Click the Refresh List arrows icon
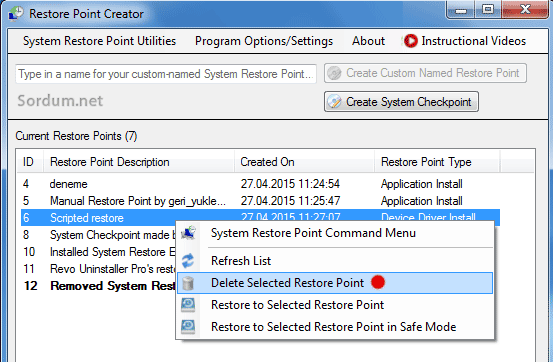Image resolution: width=553 pixels, height=362 pixels. pos(188,261)
